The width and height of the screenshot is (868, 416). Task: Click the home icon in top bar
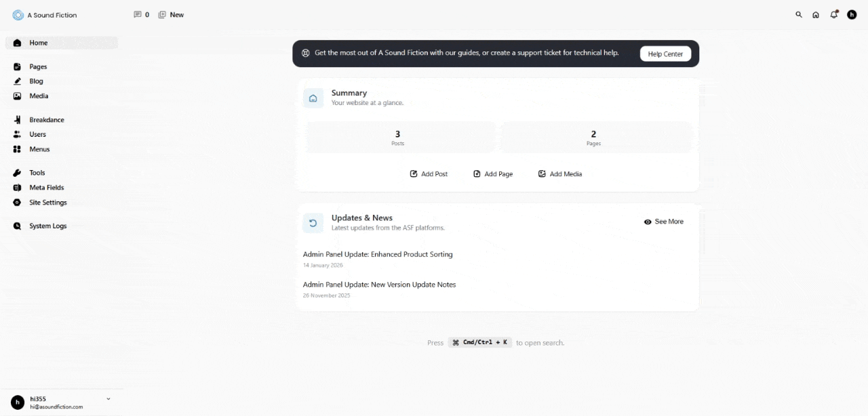(816, 15)
